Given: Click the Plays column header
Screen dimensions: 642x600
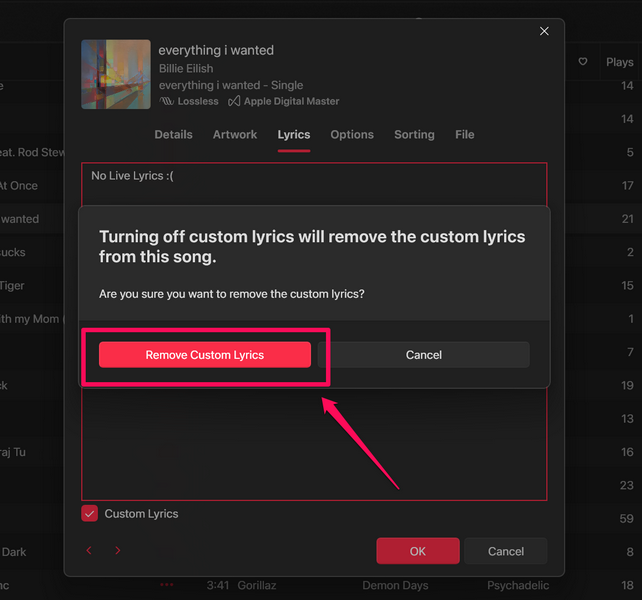Looking at the screenshot, I should [x=619, y=62].
